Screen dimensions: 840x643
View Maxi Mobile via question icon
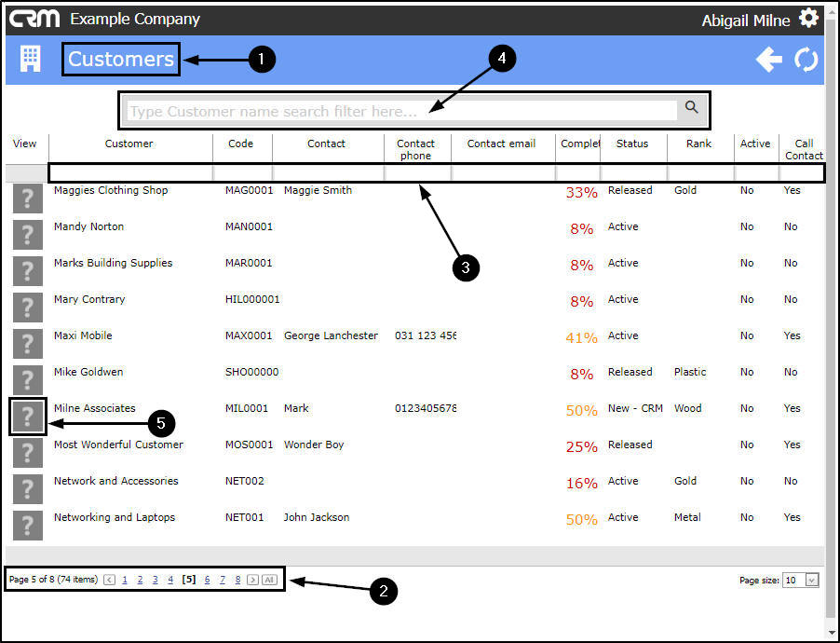coord(27,344)
